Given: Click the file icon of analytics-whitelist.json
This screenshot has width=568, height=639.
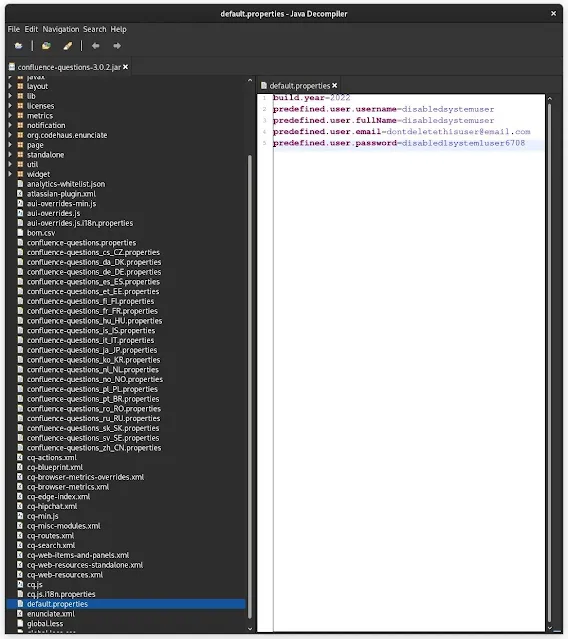Looking at the screenshot, I should click(20, 184).
